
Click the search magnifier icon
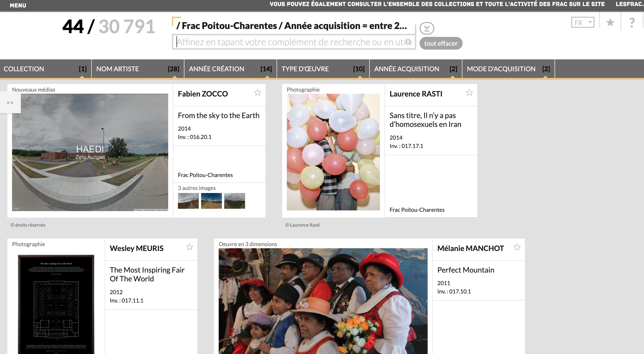[x=408, y=42]
